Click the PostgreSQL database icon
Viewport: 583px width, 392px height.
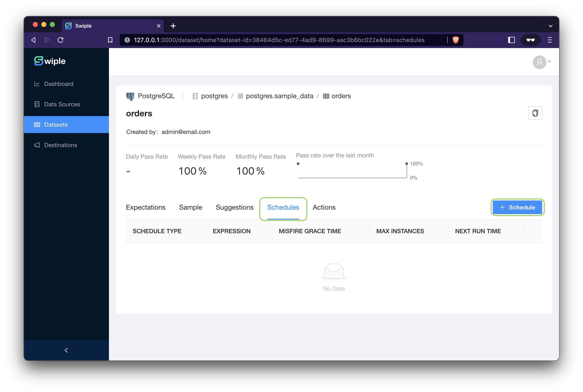coord(130,96)
